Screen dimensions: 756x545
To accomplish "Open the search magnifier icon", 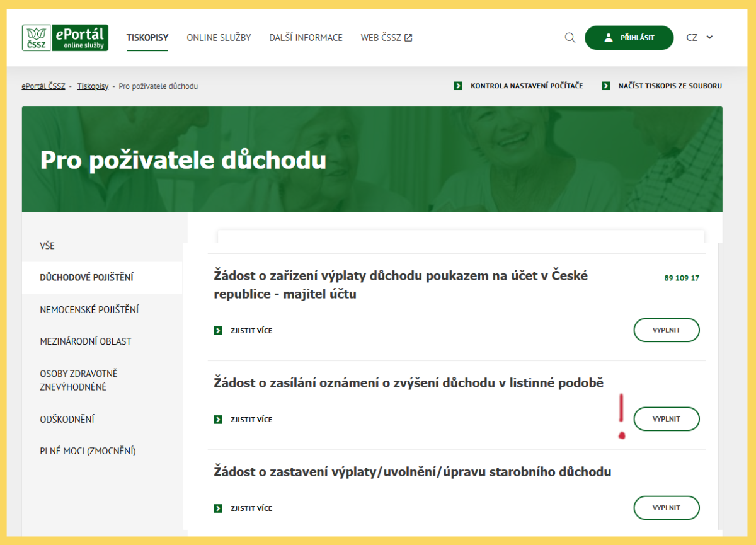I will [x=570, y=38].
